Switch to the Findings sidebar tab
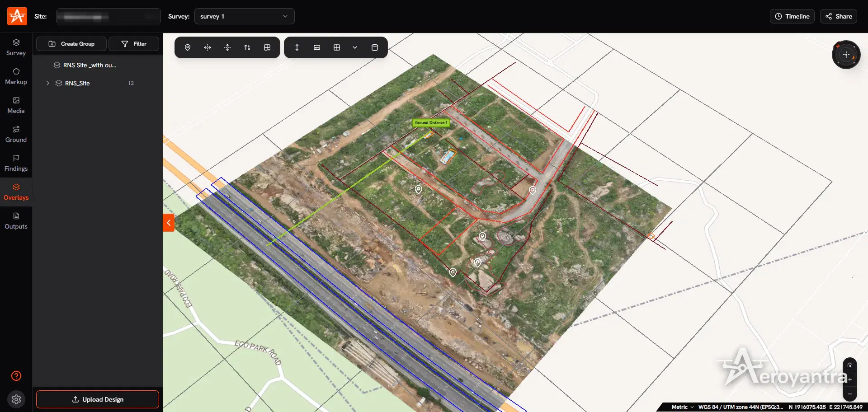Screen dimensions: 868x412 pyautogui.click(x=16, y=163)
